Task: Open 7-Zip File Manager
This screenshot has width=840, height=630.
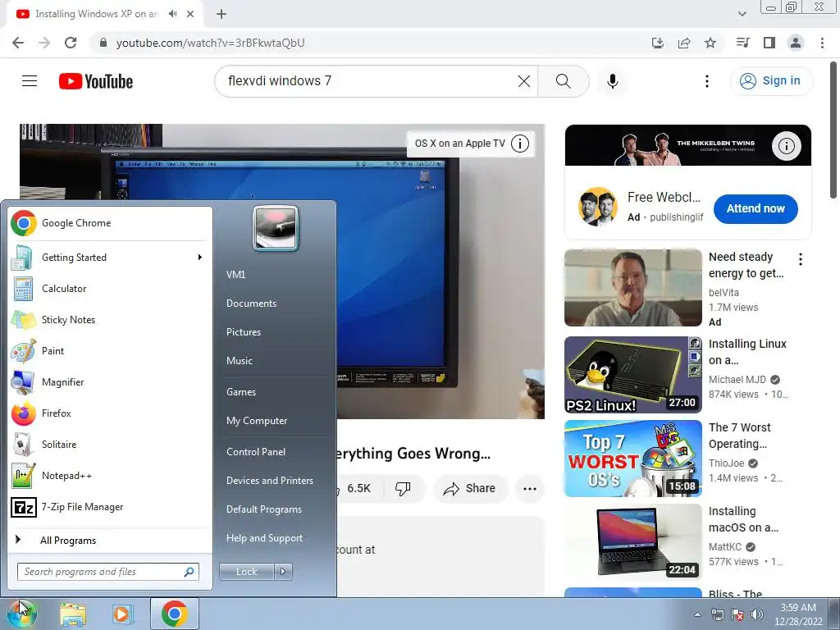Action: tap(111, 507)
